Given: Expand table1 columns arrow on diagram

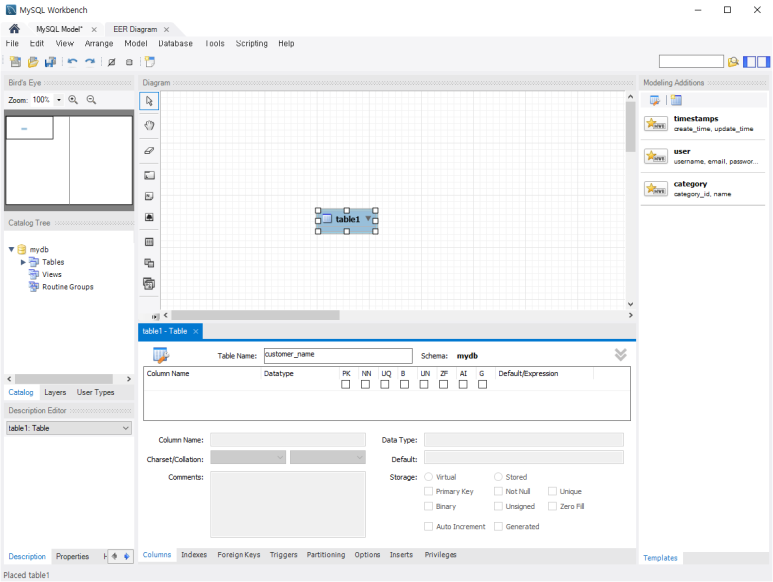Looking at the screenshot, I should (x=368, y=218).
